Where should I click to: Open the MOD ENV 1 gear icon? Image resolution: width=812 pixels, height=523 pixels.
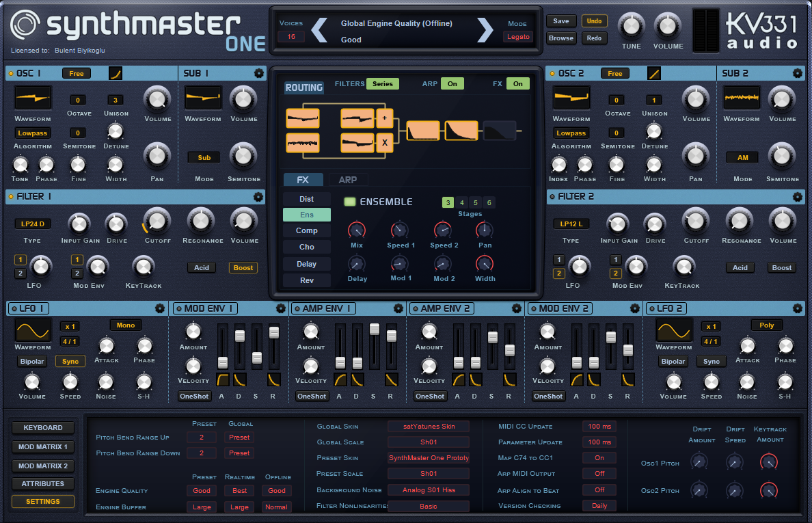click(280, 308)
